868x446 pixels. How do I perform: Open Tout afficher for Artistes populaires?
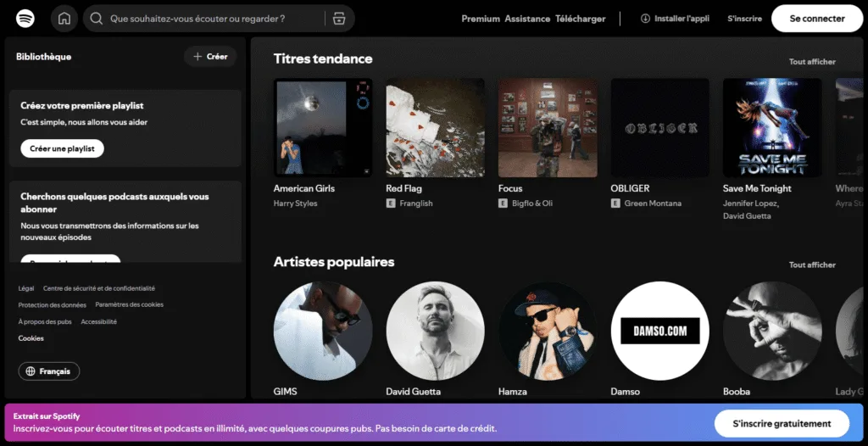pyautogui.click(x=812, y=265)
